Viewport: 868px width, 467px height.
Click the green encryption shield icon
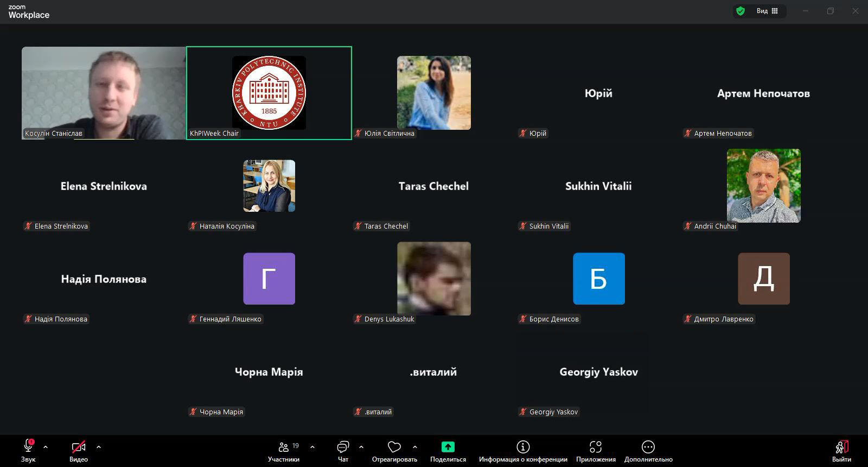740,11
